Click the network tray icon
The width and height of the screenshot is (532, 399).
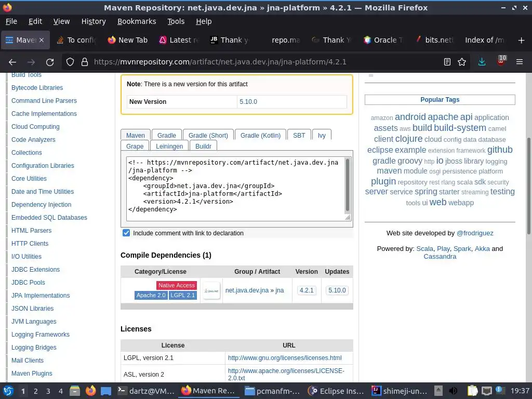point(486,391)
